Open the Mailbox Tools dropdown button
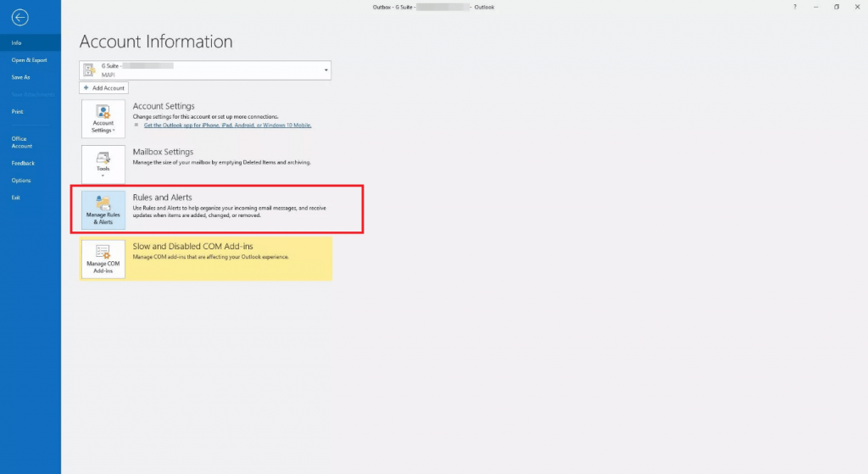The width and height of the screenshot is (868, 474). 103,165
